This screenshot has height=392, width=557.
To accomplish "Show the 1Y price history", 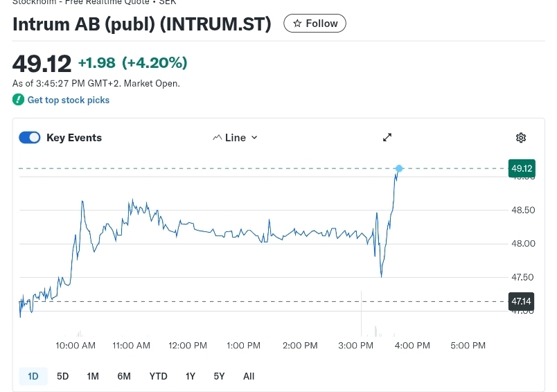I will pos(191,376).
